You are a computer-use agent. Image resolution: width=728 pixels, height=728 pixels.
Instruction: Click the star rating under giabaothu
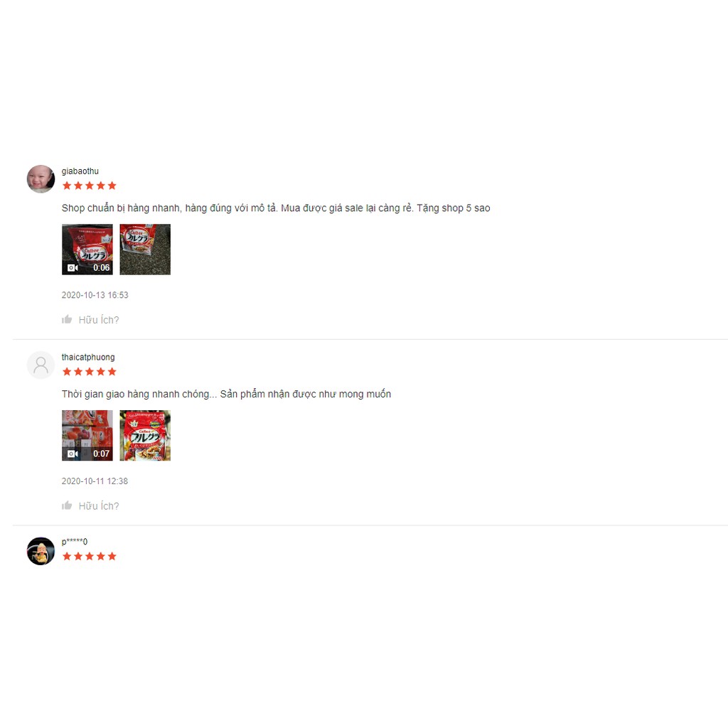[89, 186]
